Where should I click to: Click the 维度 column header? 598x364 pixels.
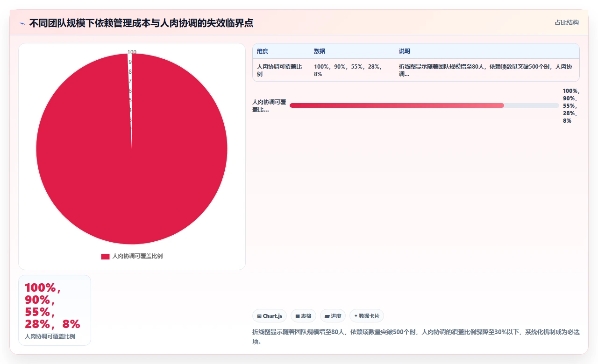(x=263, y=51)
